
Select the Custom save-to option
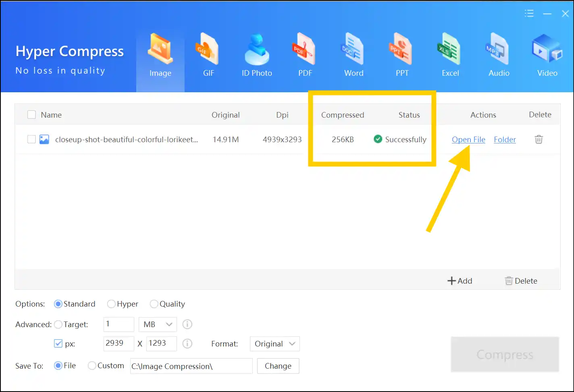coord(106,365)
